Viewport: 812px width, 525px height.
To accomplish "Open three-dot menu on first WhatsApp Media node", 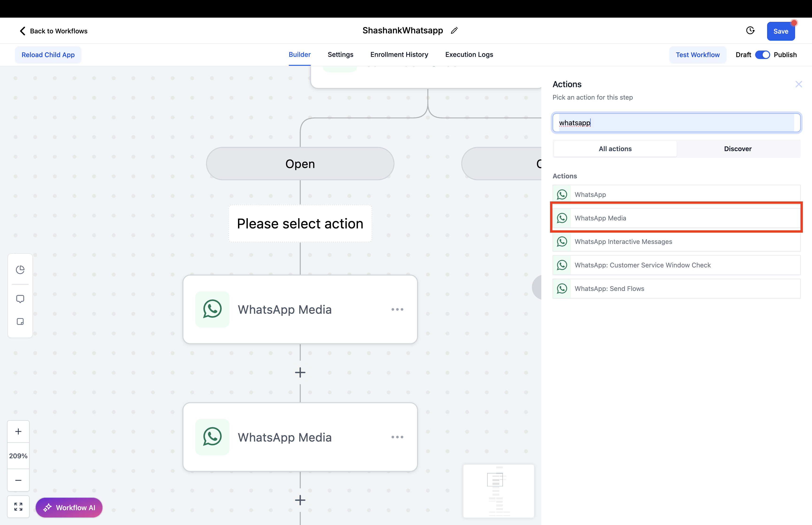I will click(397, 310).
